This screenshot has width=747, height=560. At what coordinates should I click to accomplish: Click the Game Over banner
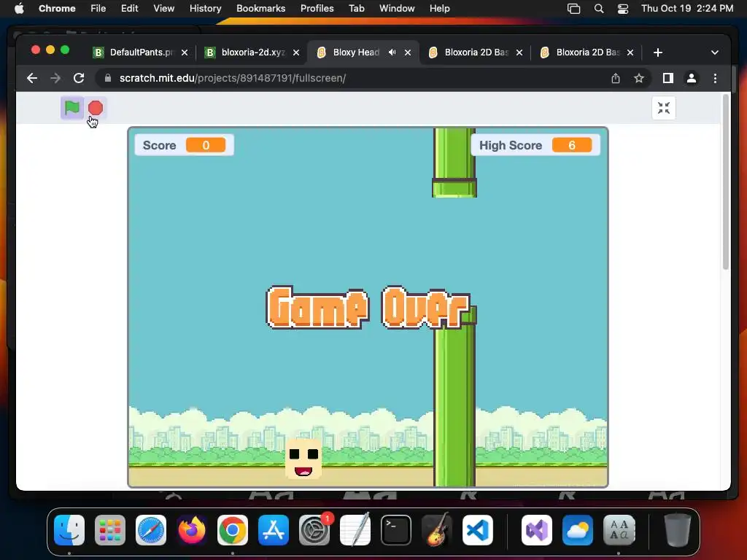click(x=368, y=308)
